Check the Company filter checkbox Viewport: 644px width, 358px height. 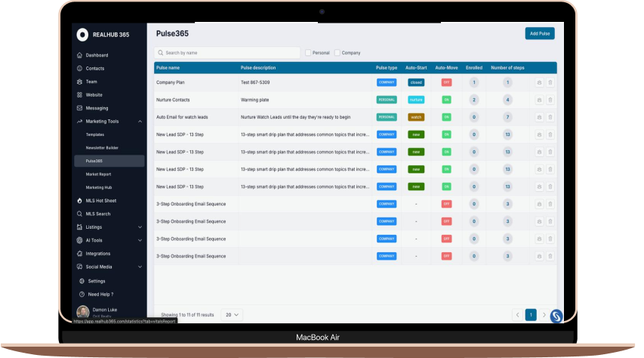(x=337, y=53)
